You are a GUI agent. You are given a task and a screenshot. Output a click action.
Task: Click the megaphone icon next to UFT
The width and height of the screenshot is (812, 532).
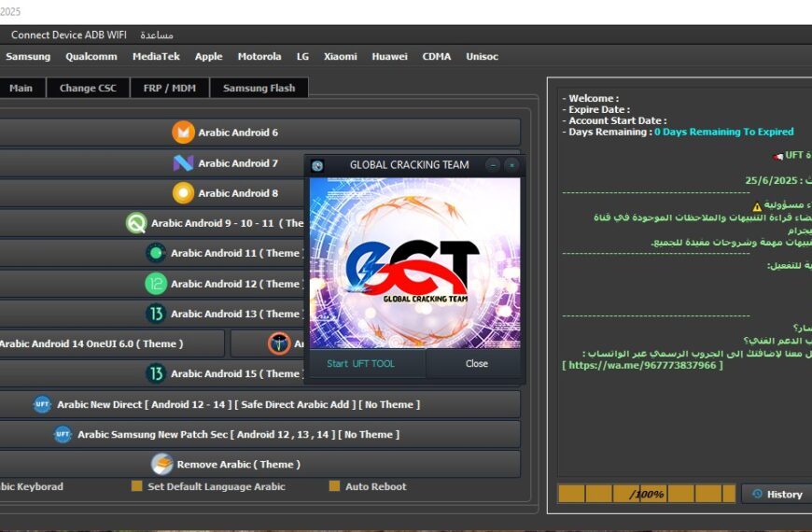pyautogui.click(x=777, y=157)
